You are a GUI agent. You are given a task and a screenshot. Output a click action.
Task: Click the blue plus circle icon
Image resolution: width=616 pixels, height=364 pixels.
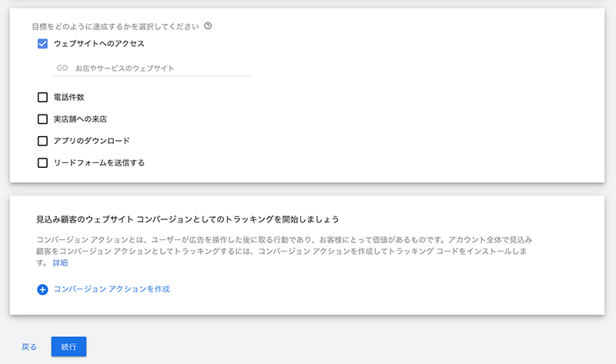click(42, 289)
